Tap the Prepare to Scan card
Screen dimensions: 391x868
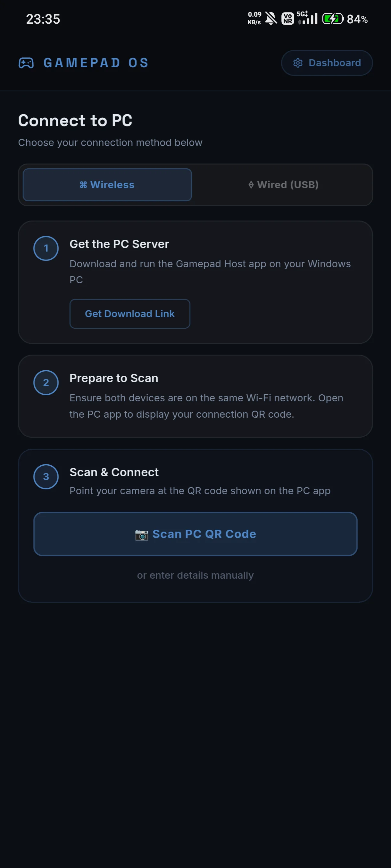coord(195,396)
